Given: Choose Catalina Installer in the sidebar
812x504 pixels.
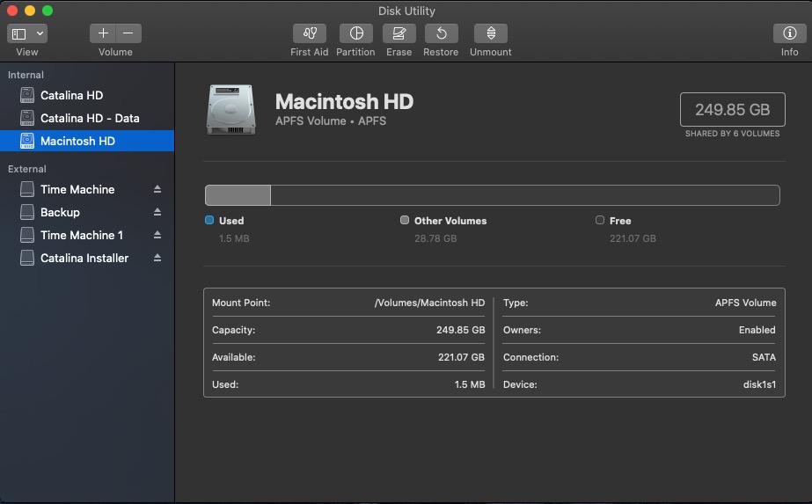Looking at the screenshot, I should click(84, 258).
